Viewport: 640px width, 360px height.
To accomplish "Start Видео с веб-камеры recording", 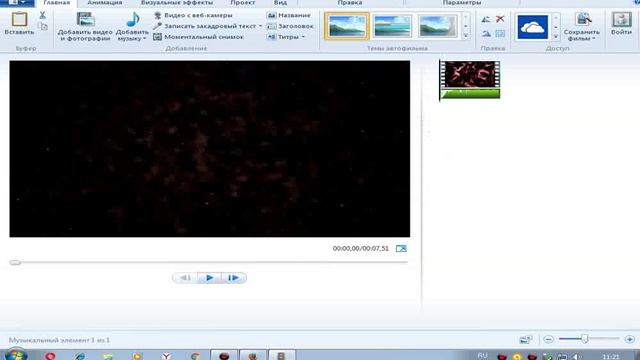I will pyautogui.click(x=193, y=15).
